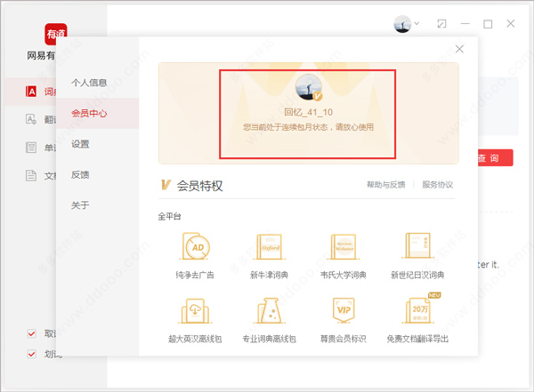Select the translation 翻译 sidebar icon
This screenshot has height=392, width=534.
[x=31, y=119]
